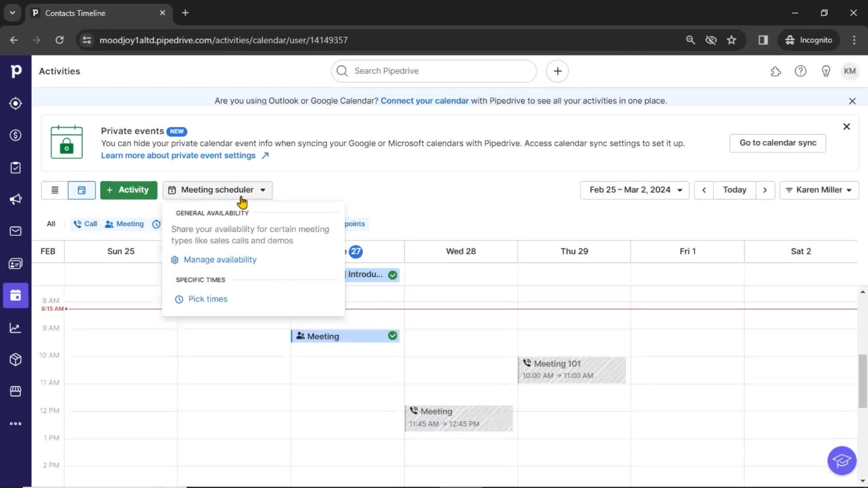Open the 11:45 AM Meeting event on Wednesday

459,418
